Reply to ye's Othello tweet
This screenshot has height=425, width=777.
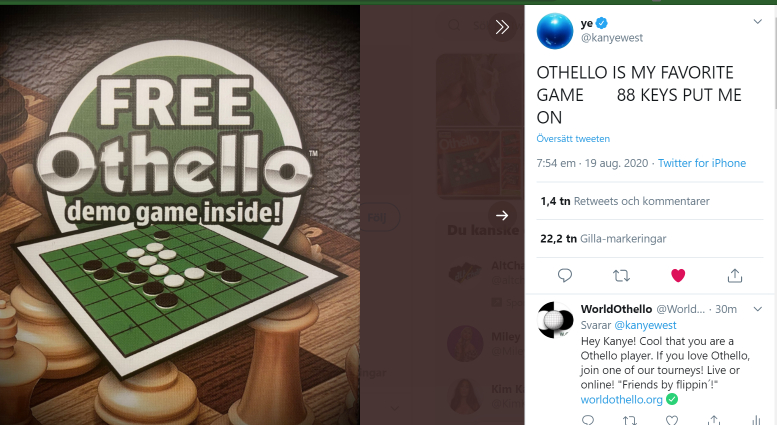pyautogui.click(x=565, y=275)
